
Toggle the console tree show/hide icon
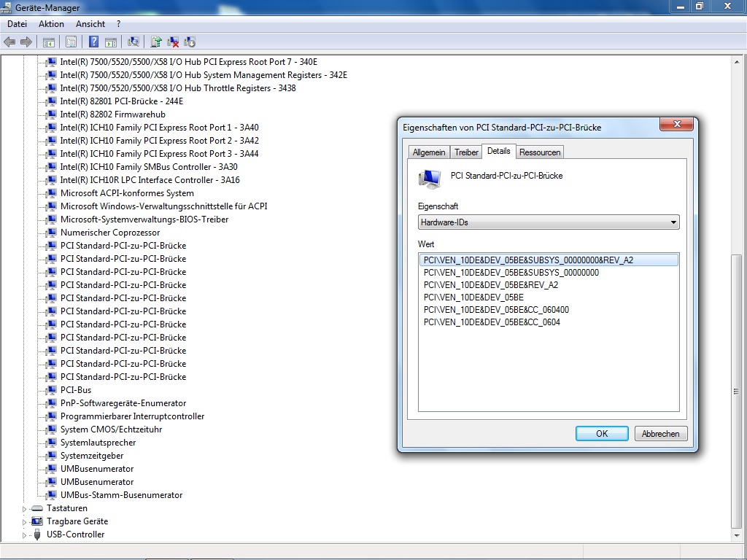[x=49, y=42]
